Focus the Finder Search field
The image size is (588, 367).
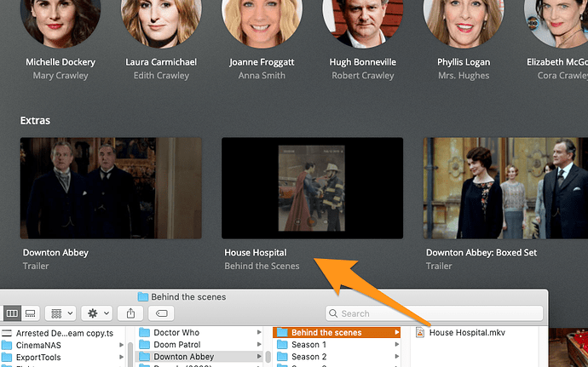tap(435, 313)
